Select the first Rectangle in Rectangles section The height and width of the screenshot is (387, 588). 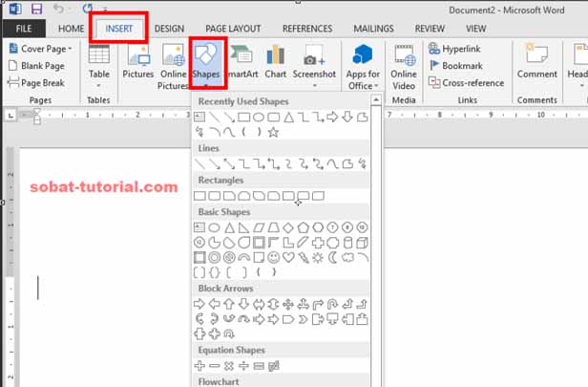tap(199, 196)
